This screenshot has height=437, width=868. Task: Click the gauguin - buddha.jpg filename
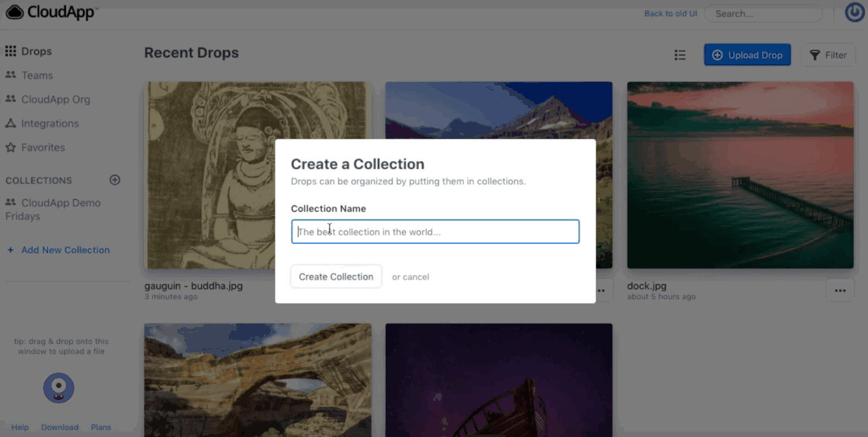coord(194,286)
